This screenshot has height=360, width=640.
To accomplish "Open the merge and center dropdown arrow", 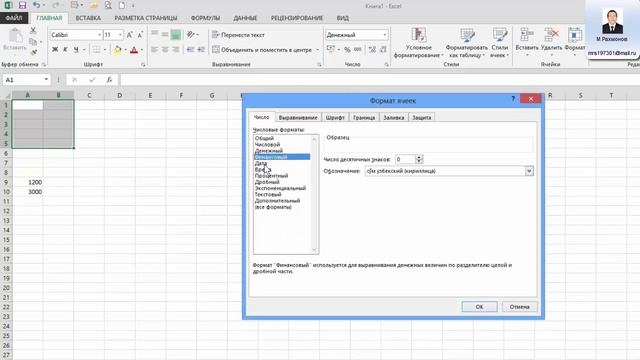I will click(317, 50).
